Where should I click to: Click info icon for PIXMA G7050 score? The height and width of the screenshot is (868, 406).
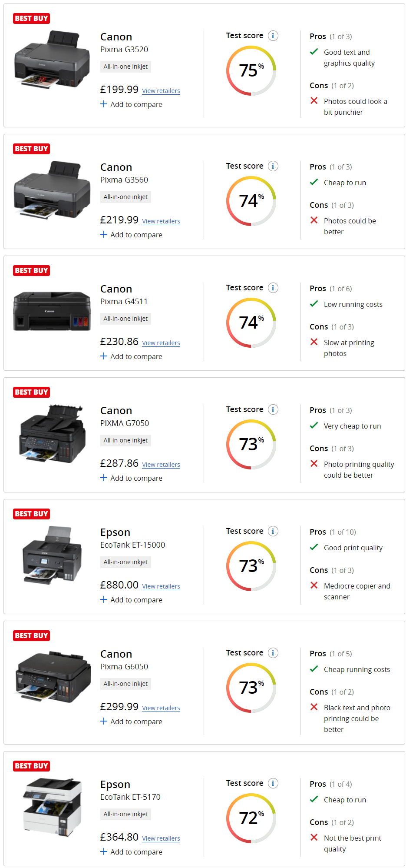point(273,409)
